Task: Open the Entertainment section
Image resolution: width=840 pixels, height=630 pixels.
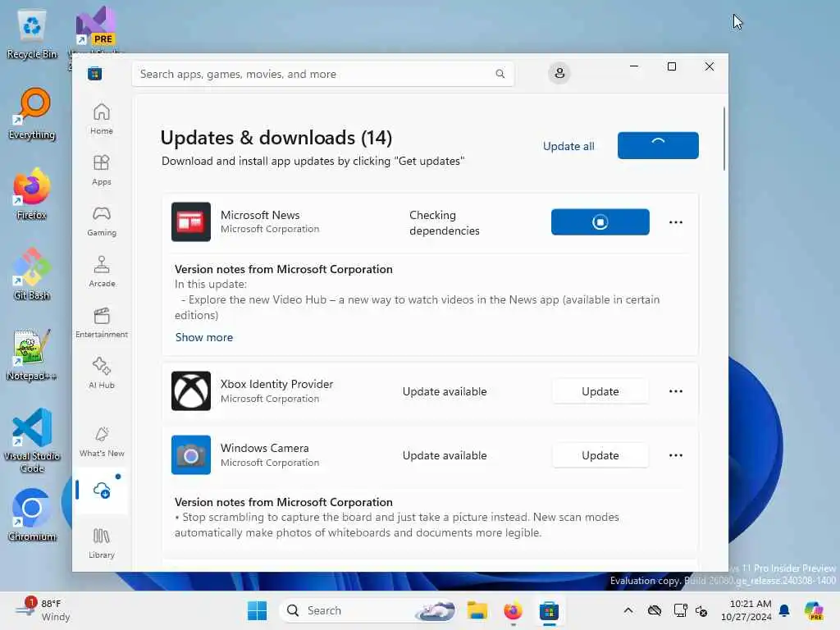Action: click(x=101, y=322)
